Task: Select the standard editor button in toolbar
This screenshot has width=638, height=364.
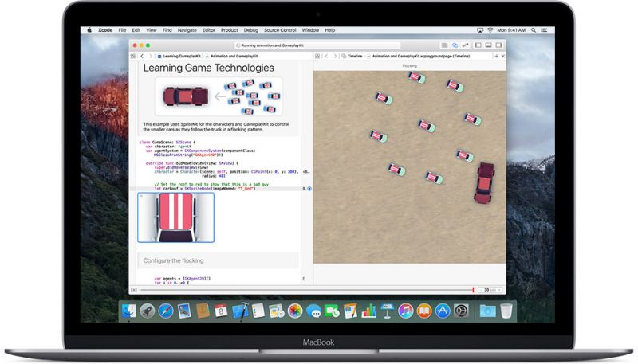Action: click(x=445, y=45)
